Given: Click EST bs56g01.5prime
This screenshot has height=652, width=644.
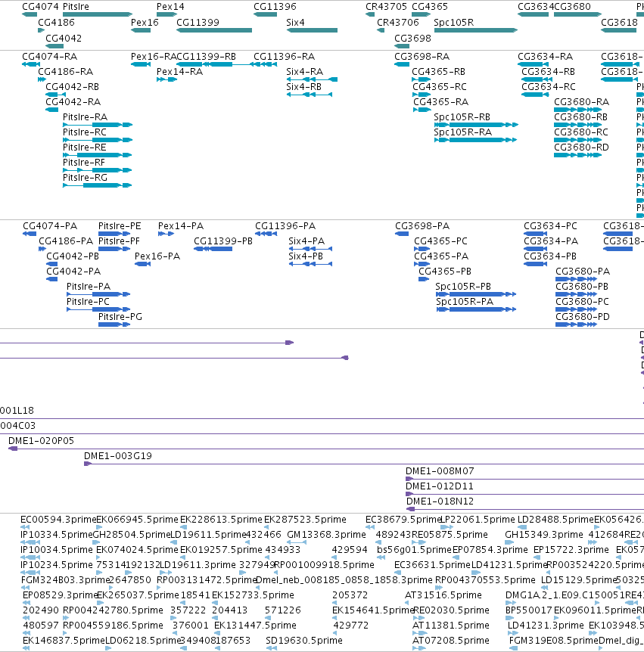Looking at the screenshot, I should pos(381,557).
